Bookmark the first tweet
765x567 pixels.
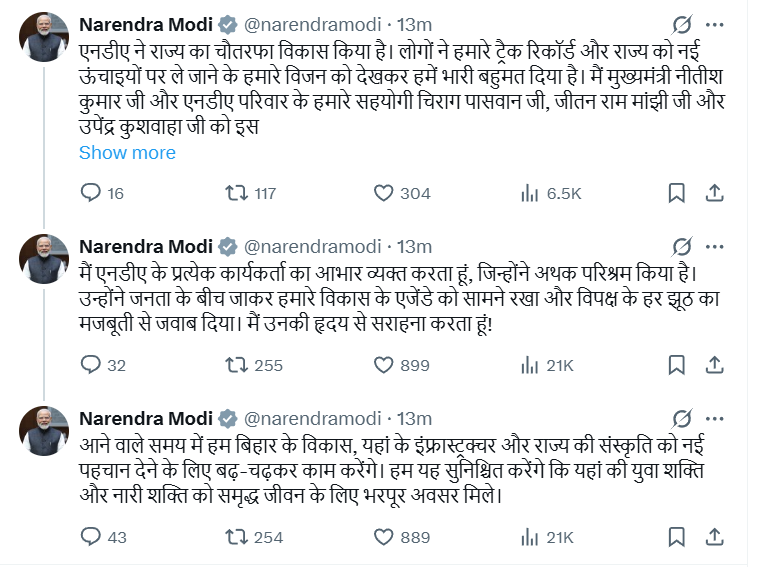click(676, 193)
